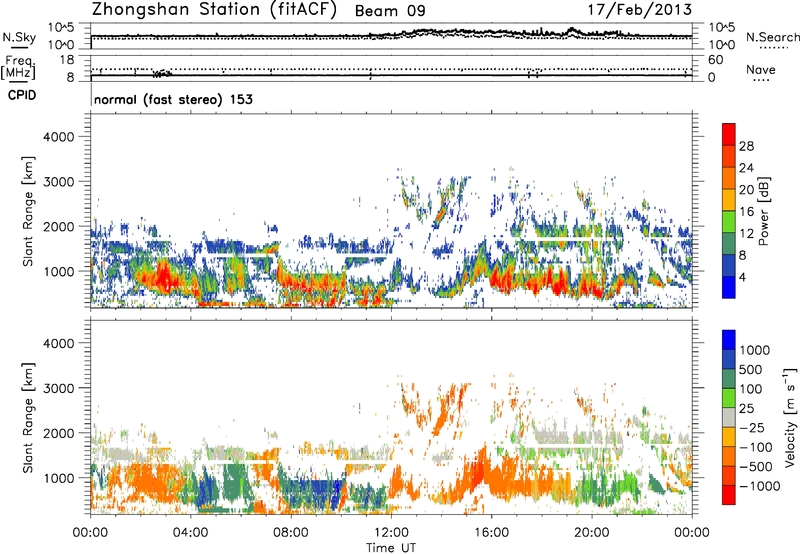This screenshot has width=800, height=554.
Task: Click the "18" frequency axis tick
Action: [x=67, y=59]
